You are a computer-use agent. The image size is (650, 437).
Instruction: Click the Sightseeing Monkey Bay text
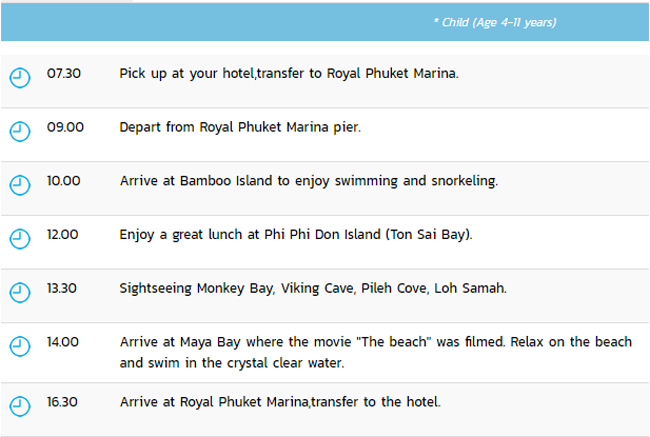pos(313,288)
